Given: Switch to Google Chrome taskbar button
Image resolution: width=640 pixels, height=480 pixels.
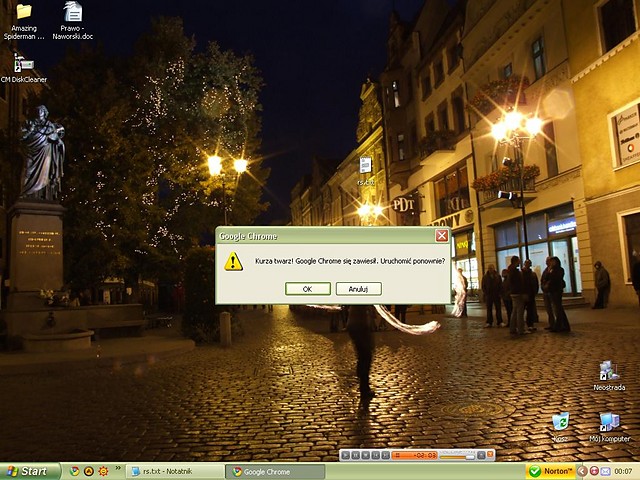Looking at the screenshot, I should tap(275, 471).
